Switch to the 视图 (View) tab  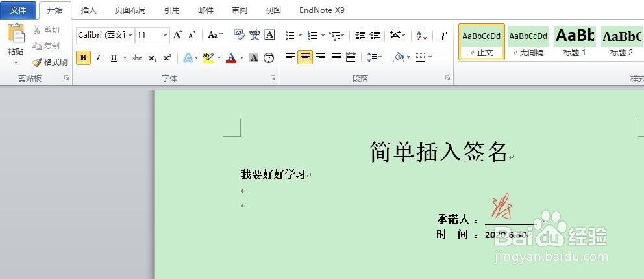273,10
